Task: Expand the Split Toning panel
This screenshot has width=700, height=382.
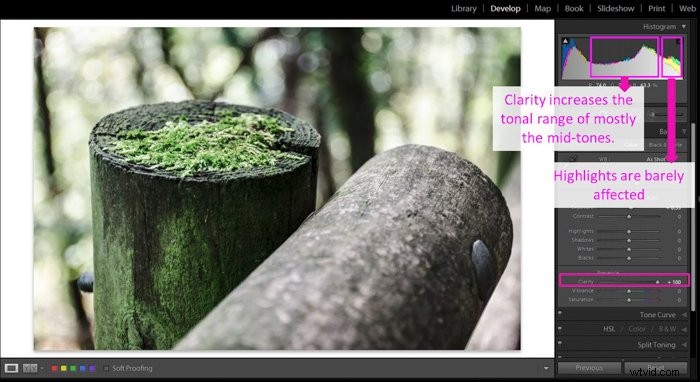Action: click(x=684, y=345)
